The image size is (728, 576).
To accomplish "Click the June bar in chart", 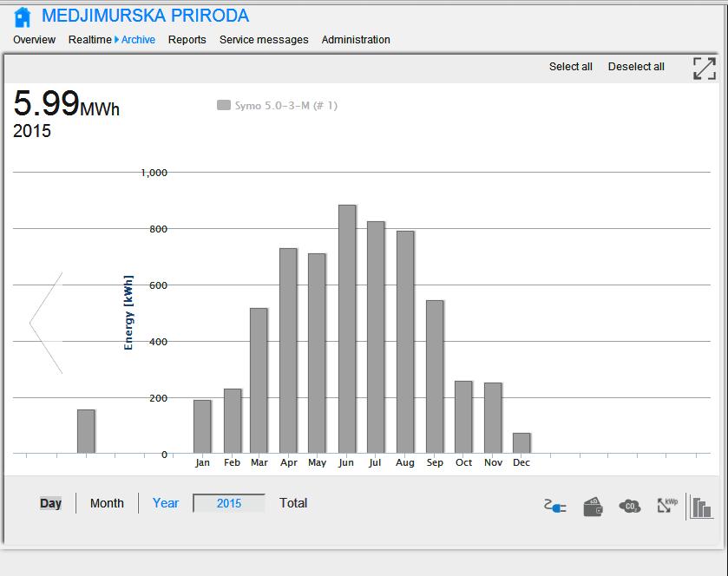I will click(x=347, y=329).
